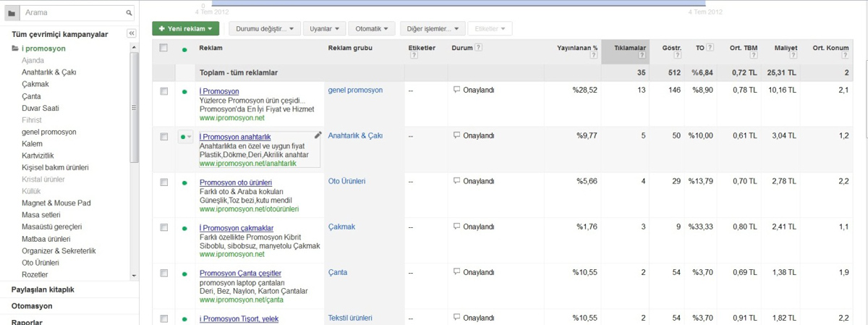Collapse the sidebar with the double-chevron icon
The image size is (868, 325).
(x=131, y=33)
